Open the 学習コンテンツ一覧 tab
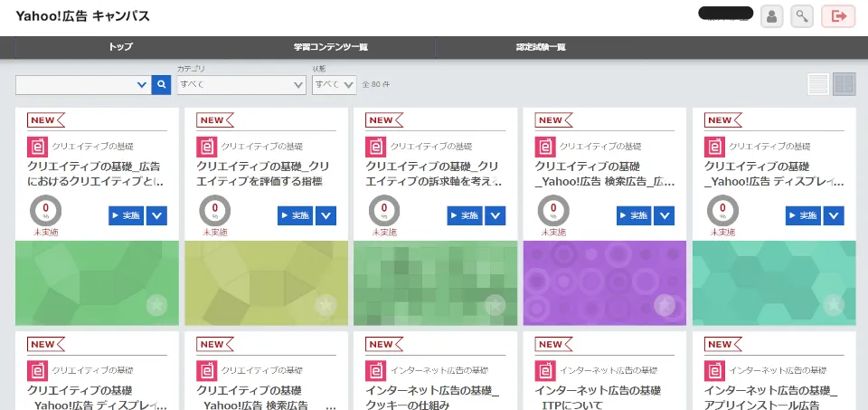 [x=331, y=47]
